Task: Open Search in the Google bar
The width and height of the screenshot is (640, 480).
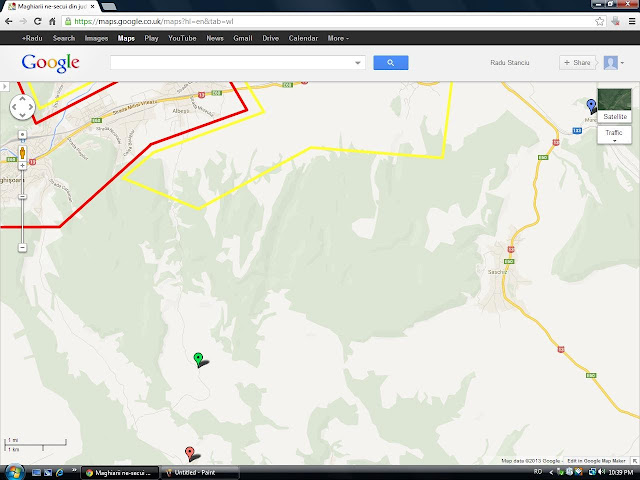Action: coord(64,38)
